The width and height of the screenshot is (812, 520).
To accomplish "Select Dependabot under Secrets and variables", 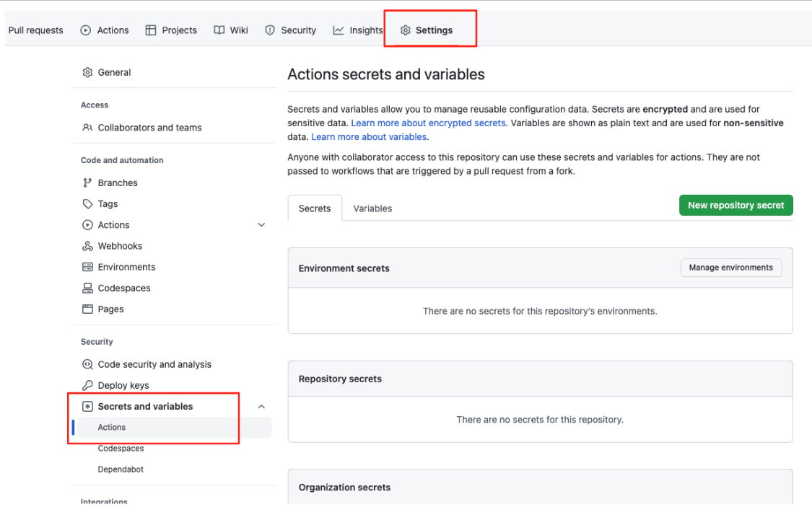I will 121,469.
